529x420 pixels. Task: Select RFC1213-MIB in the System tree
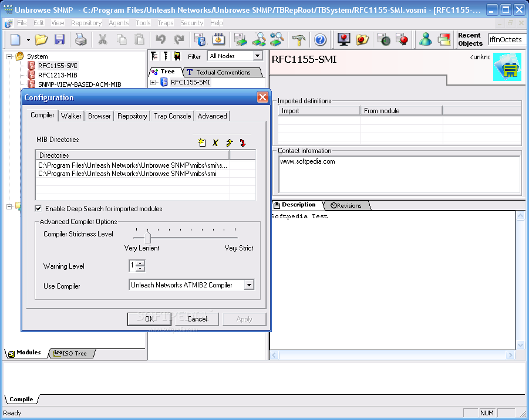(x=58, y=75)
